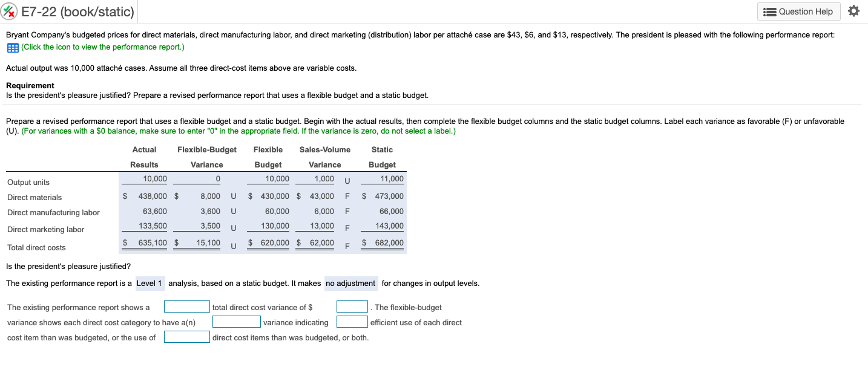Image resolution: width=868 pixels, height=373 pixels.
Task: Click the Total direct costs field 635,100
Action: [151, 242]
